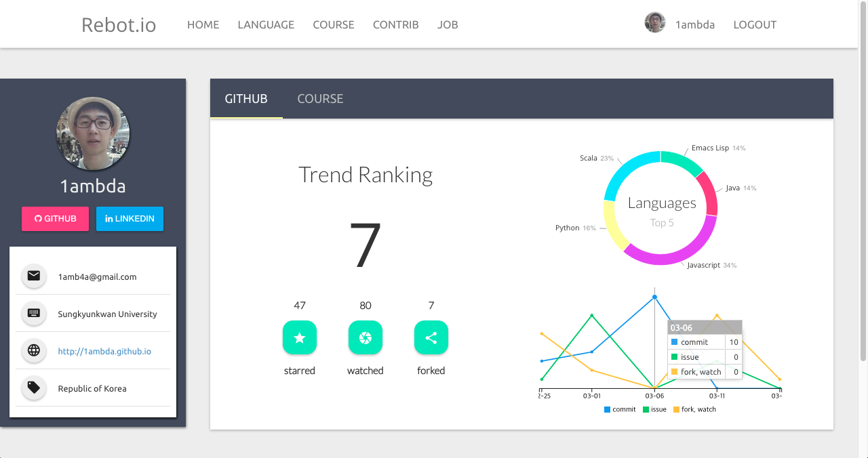Click the Emacs Lisp green donut segment
868x458 pixels.
coord(684,161)
